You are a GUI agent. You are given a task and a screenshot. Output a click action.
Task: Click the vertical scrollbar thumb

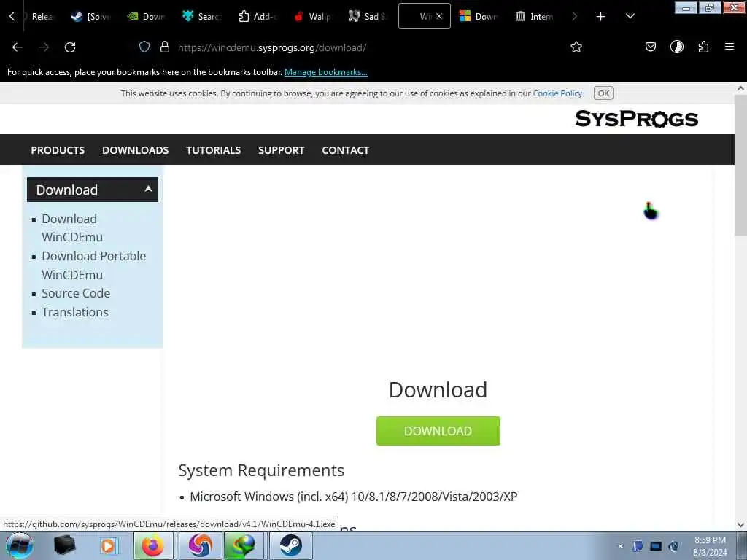(740, 165)
